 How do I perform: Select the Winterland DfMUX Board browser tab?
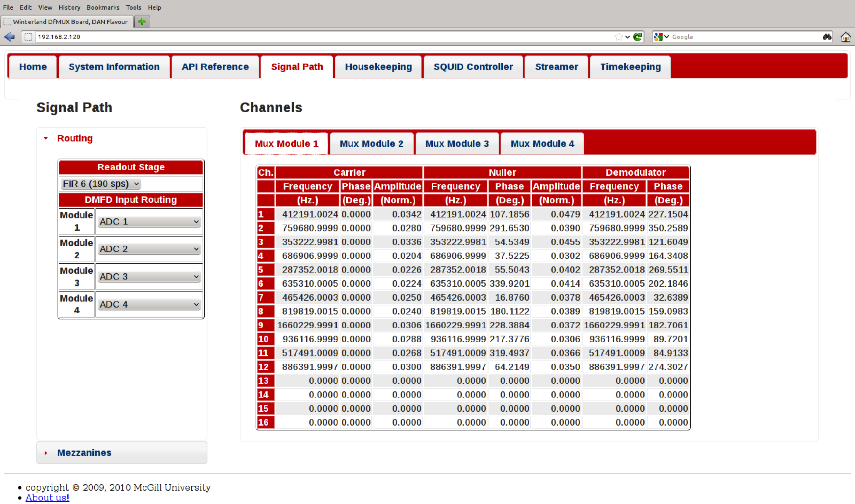[x=67, y=22]
